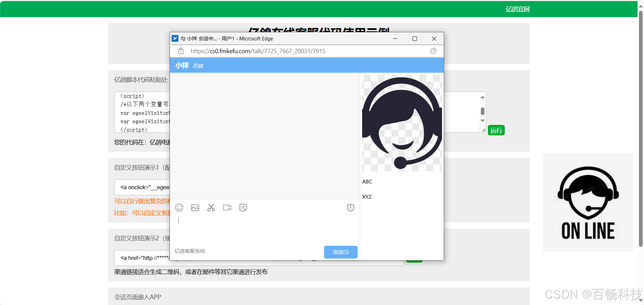
Task: Click the shield report icon
Action: [x=351, y=208]
